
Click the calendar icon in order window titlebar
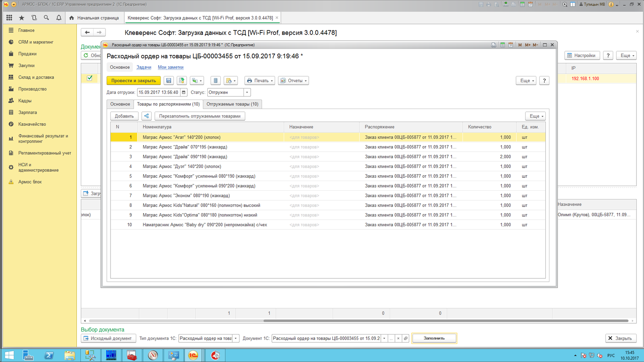pyautogui.click(x=510, y=45)
